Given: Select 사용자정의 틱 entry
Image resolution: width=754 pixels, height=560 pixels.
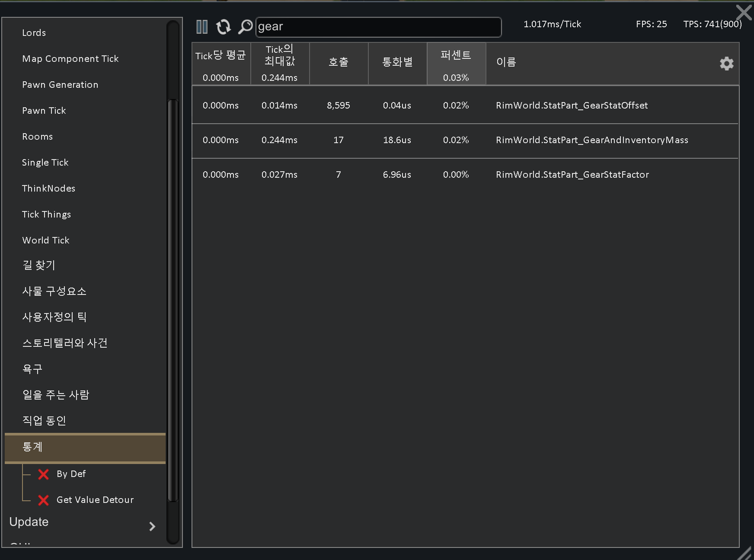Looking at the screenshot, I should point(54,317).
